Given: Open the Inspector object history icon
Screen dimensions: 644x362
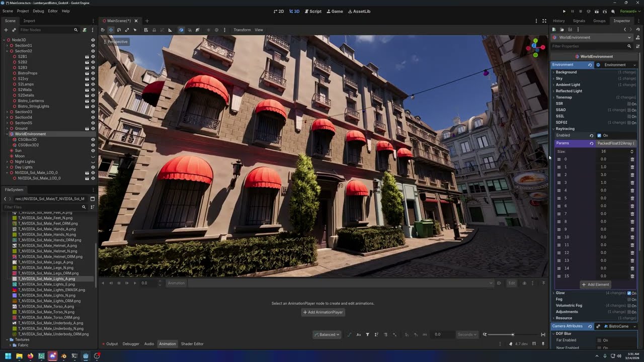Looking at the screenshot, I should 637,30.
